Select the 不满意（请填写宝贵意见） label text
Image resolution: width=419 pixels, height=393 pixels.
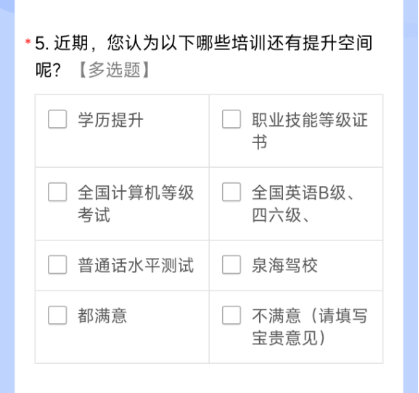(x=310, y=327)
